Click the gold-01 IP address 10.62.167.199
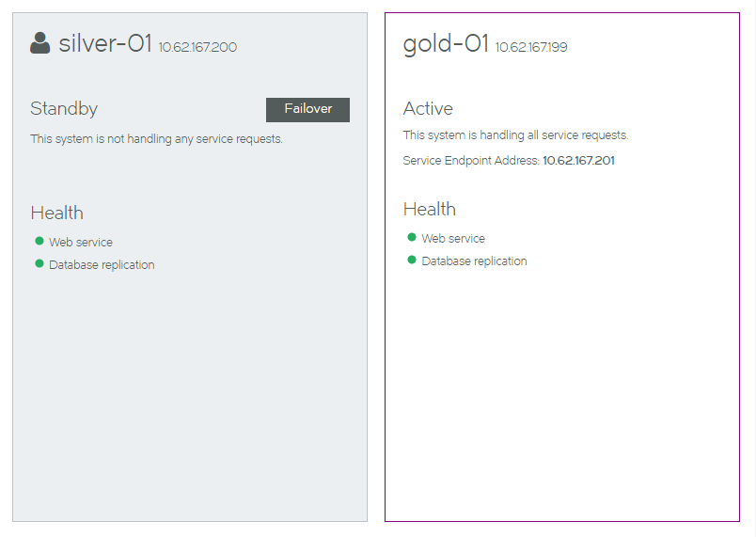 pos(531,47)
